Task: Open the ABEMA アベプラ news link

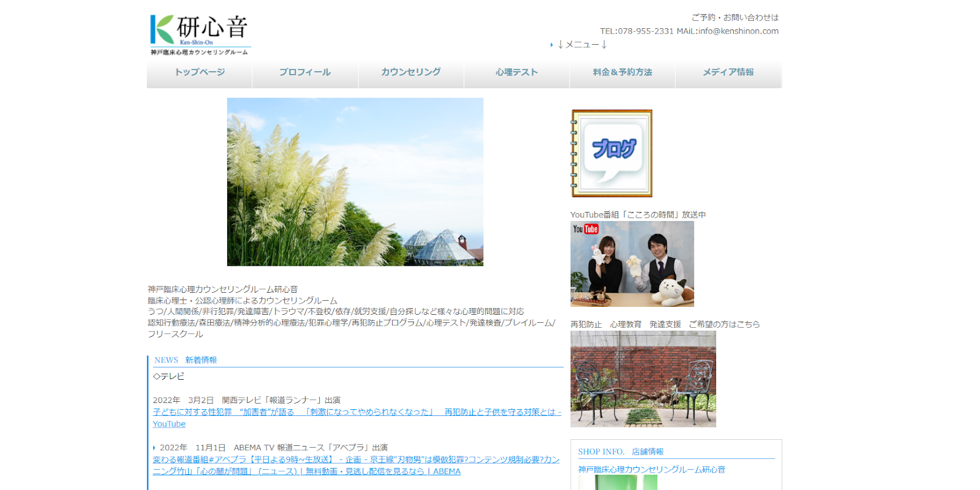Action: tap(355, 460)
